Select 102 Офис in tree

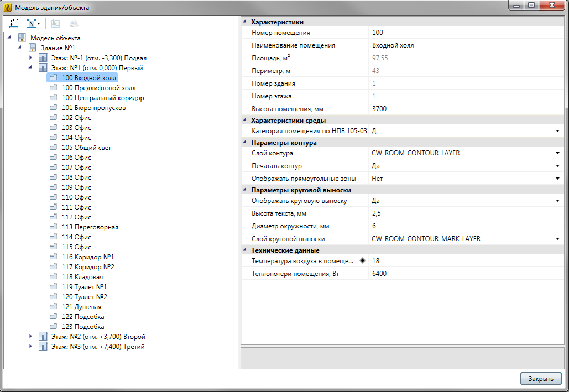click(76, 117)
